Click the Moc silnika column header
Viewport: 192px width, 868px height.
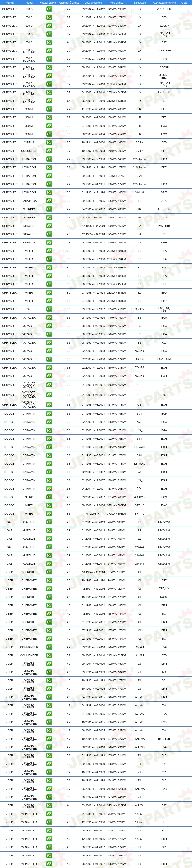point(116,3)
